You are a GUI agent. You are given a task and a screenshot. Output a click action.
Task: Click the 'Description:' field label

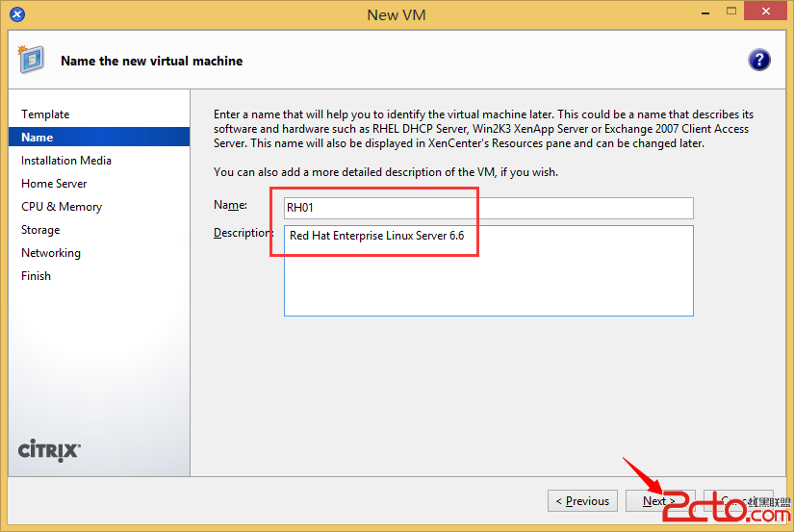(x=243, y=233)
